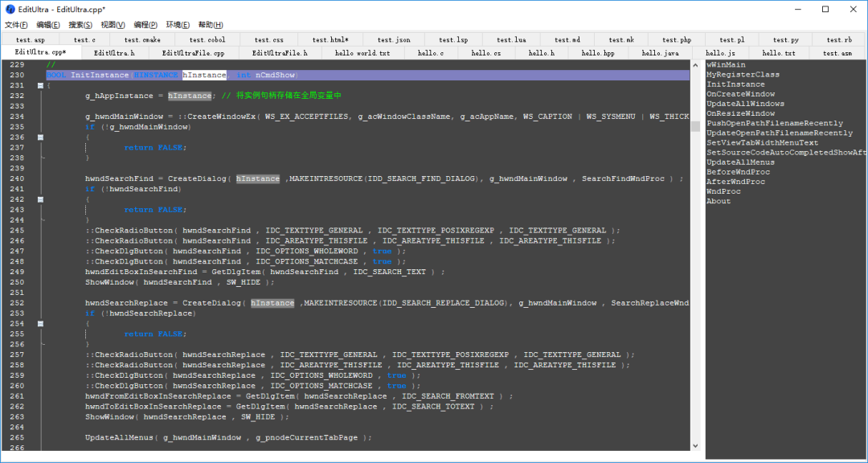Select the hello.js tab
Screen dimensions: 868x463
721,53
